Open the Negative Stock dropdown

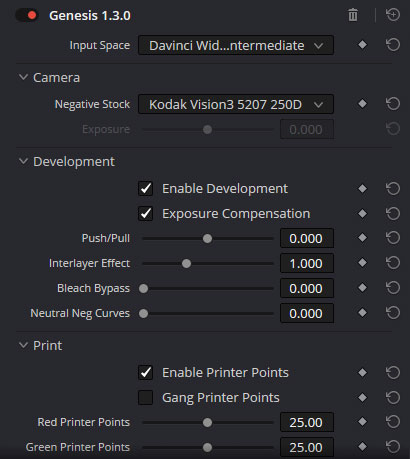(x=236, y=104)
